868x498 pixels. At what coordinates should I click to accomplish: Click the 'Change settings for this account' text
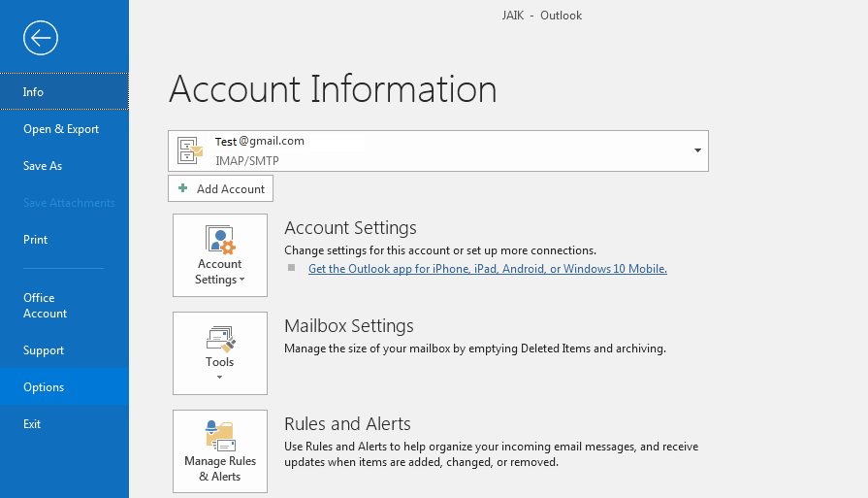pyautogui.click(x=440, y=250)
